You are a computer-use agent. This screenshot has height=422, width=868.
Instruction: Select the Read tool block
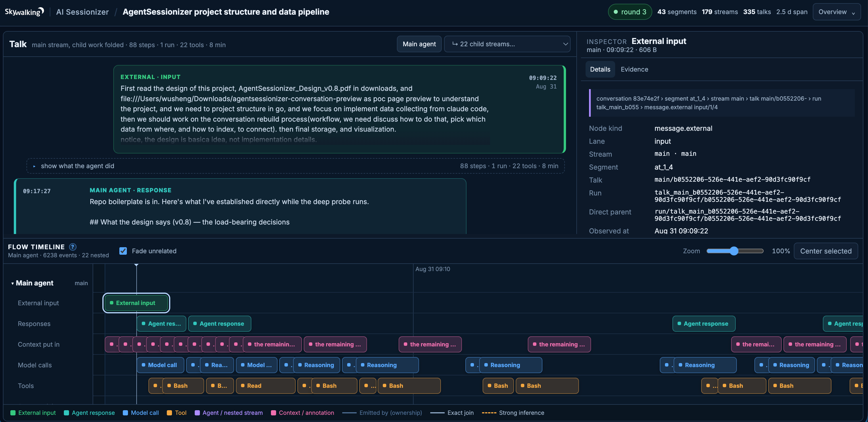[265, 385]
